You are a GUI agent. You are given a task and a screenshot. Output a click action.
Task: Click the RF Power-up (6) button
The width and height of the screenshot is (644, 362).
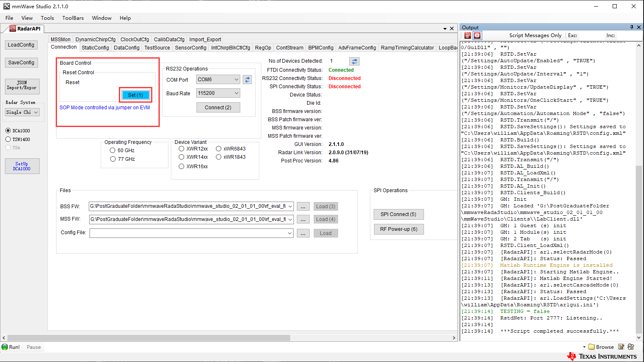[398, 229]
